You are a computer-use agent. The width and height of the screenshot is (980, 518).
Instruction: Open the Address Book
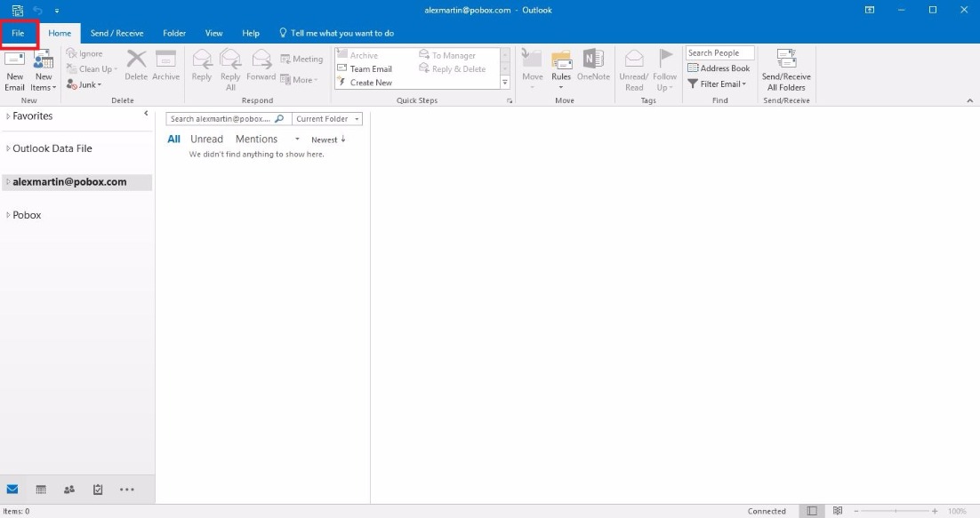(x=719, y=68)
